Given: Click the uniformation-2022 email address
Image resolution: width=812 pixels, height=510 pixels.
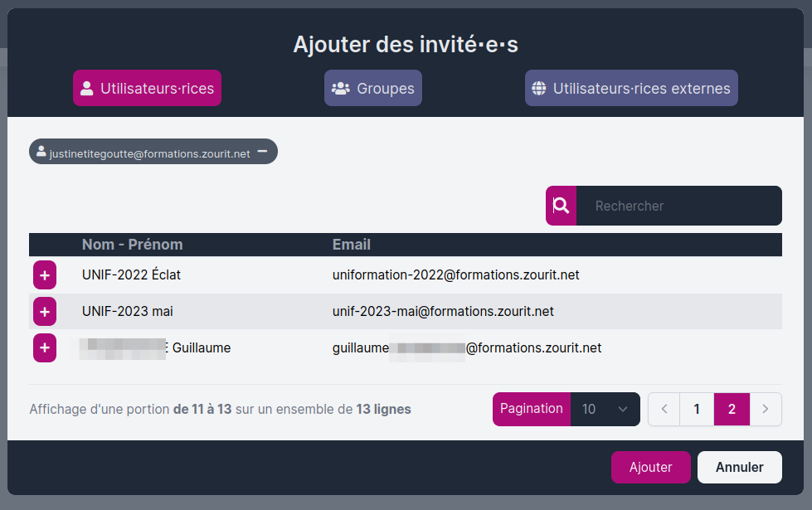Looking at the screenshot, I should pyautogui.click(x=455, y=274).
